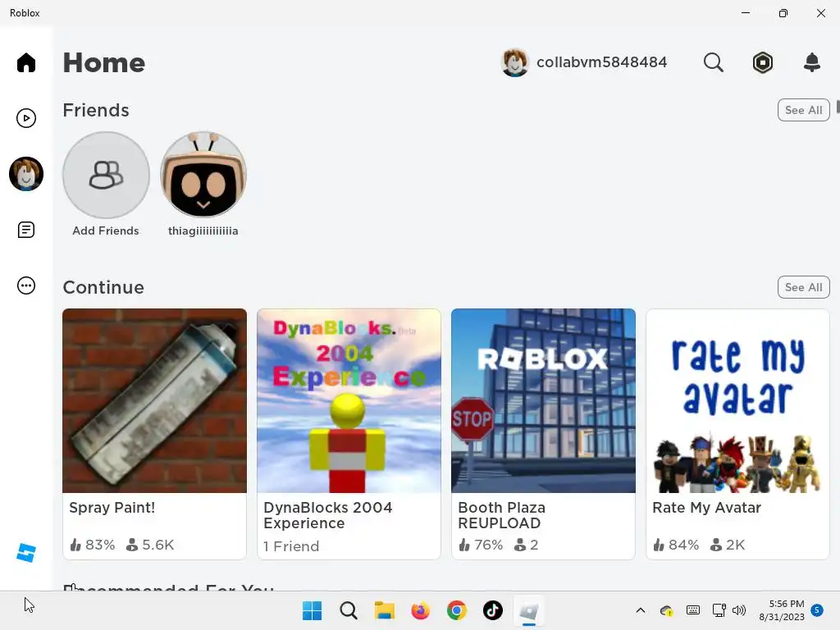Open the DynaBlocks 2004 Experience thumbnail
840x630 pixels.
(349, 400)
